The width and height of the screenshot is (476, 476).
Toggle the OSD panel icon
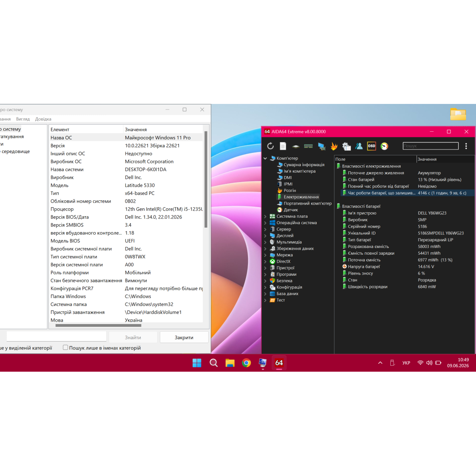coord(372,146)
